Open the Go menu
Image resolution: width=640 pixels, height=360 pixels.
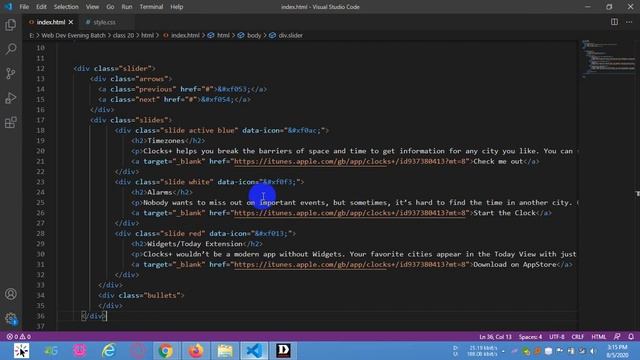110,7
